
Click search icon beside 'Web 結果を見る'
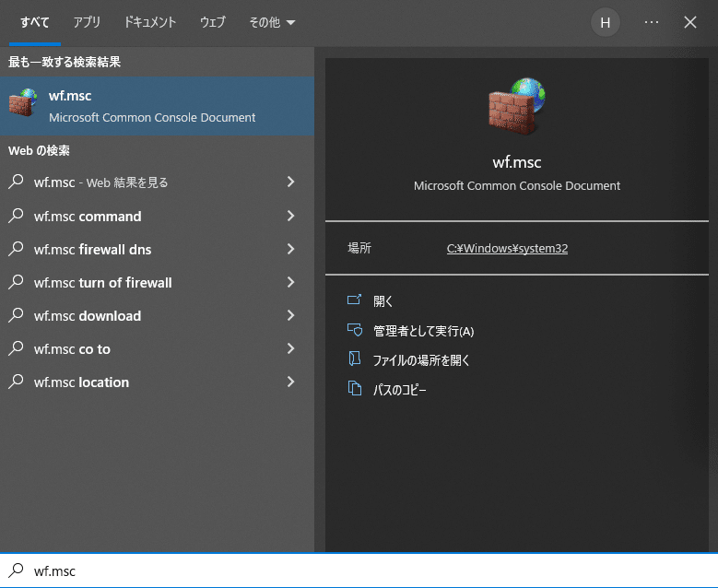click(x=16, y=182)
